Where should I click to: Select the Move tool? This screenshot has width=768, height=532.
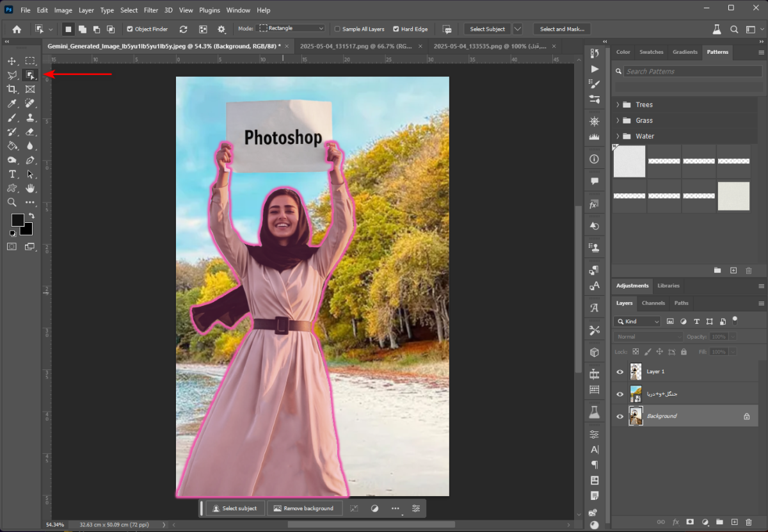point(12,61)
